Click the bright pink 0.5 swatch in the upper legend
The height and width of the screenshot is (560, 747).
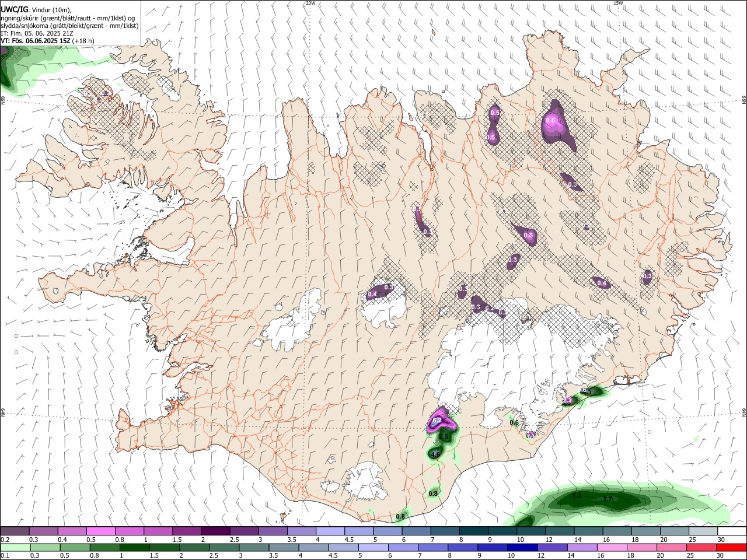[100, 531]
